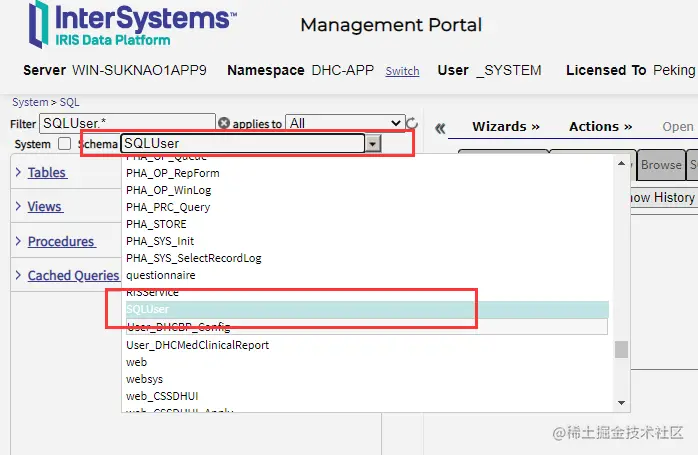Select PHA_OP_RepForm in schema list

click(173, 173)
